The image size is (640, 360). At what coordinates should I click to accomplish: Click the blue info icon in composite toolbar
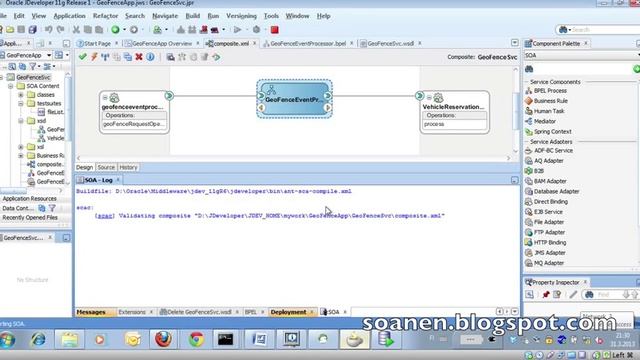point(150,57)
